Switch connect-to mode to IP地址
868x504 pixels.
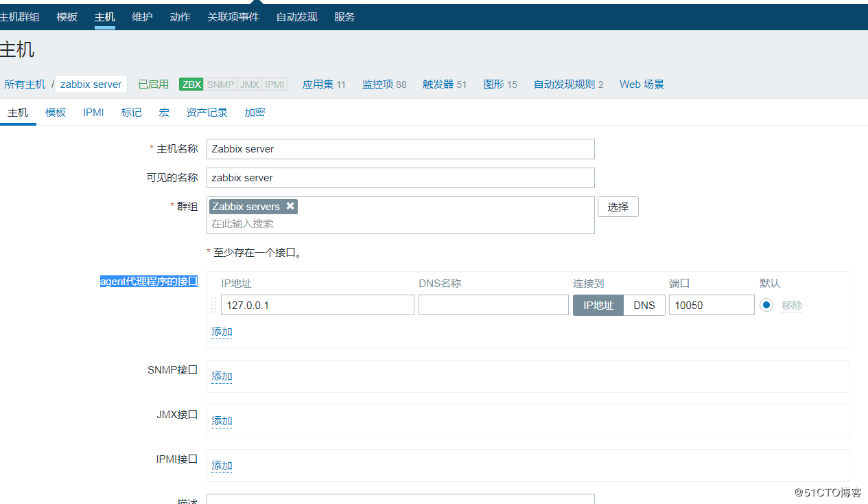point(598,306)
